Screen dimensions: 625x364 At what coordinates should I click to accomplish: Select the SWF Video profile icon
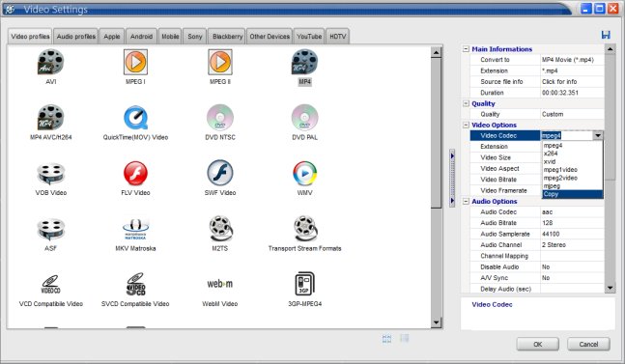click(x=220, y=173)
